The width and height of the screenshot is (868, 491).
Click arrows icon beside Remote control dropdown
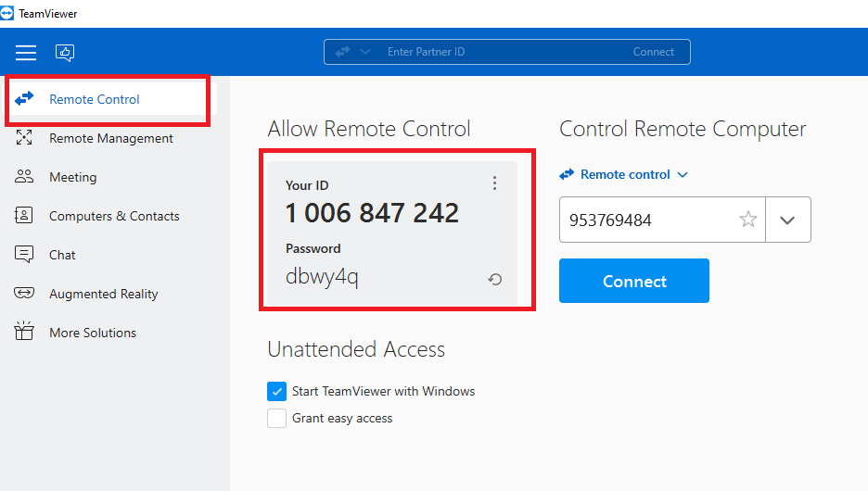point(567,175)
